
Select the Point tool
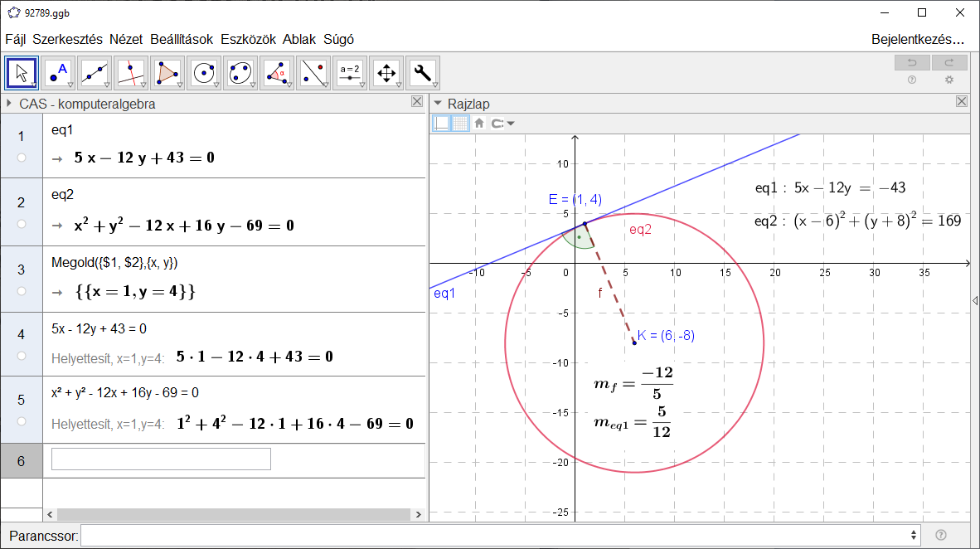pos(58,73)
